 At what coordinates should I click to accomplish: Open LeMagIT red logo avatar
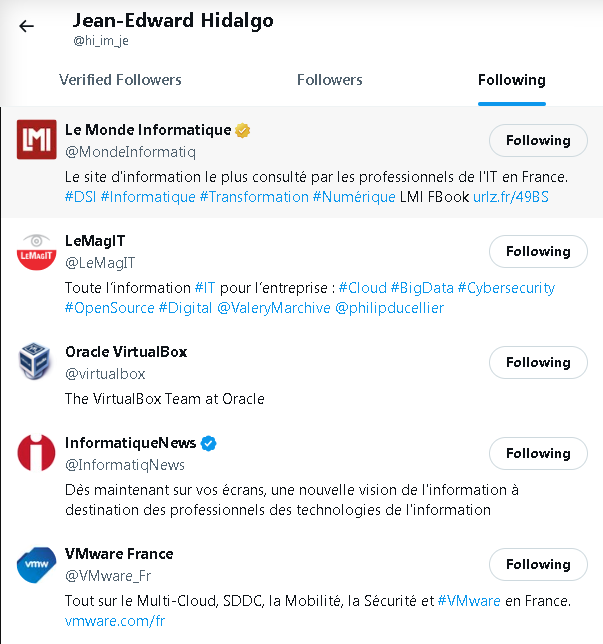[37, 251]
